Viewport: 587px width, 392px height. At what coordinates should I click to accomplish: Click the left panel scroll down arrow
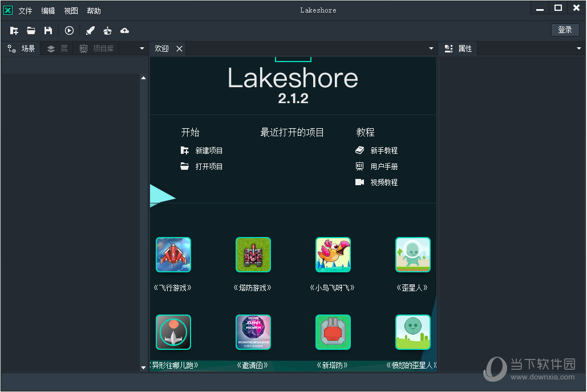click(x=143, y=367)
